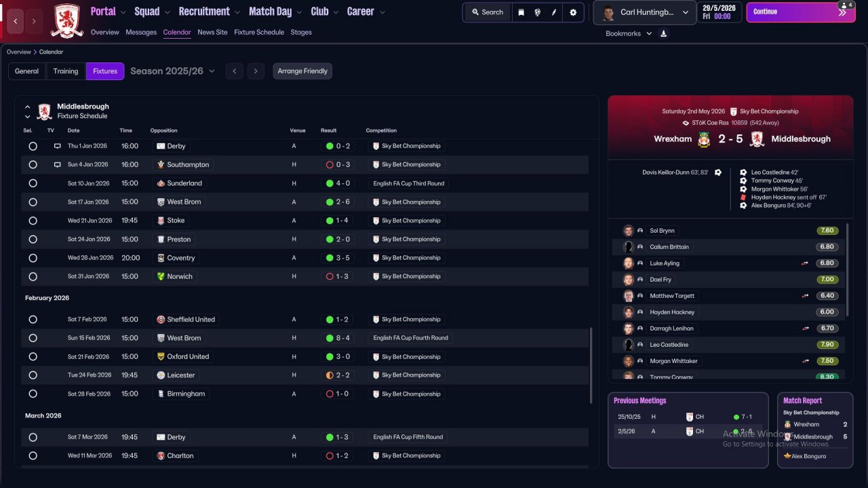Image resolution: width=868 pixels, height=488 pixels.
Task: Open the Season 2025/26 dropdown
Action: pyautogui.click(x=172, y=71)
